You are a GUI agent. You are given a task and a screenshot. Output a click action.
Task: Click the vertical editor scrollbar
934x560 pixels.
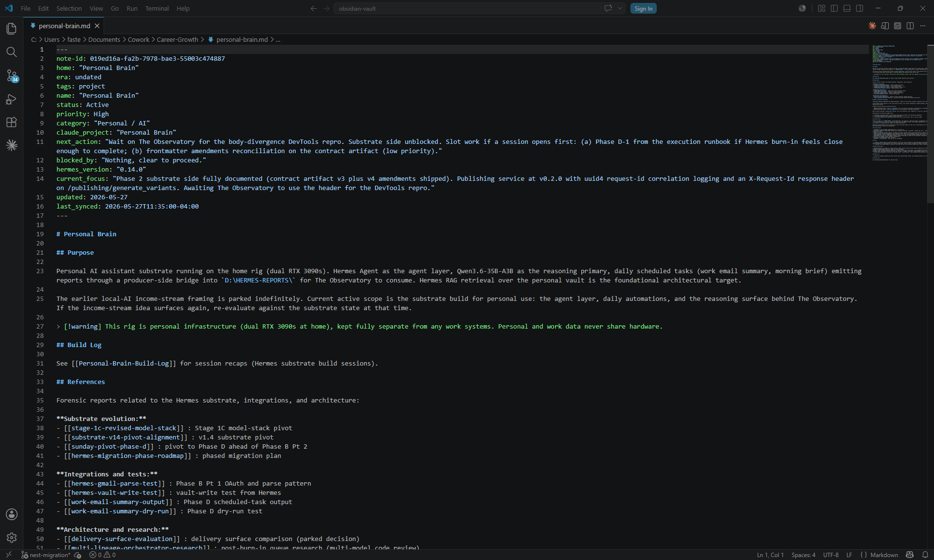coord(931,124)
